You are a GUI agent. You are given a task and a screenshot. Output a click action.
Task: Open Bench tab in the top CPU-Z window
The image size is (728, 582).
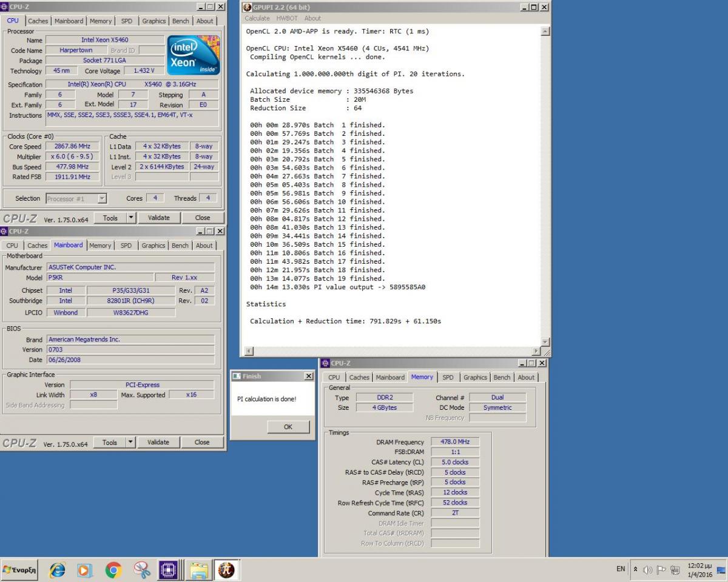(180, 21)
